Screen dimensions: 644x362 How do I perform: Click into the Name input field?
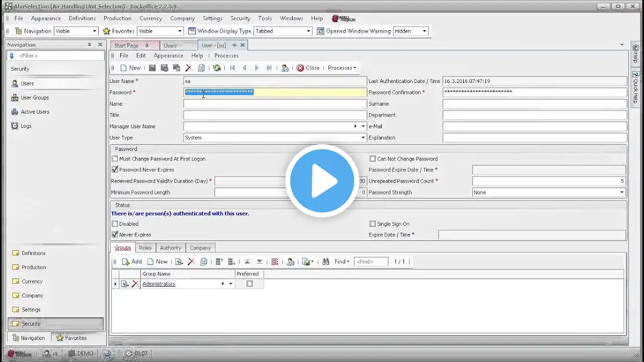point(275,104)
